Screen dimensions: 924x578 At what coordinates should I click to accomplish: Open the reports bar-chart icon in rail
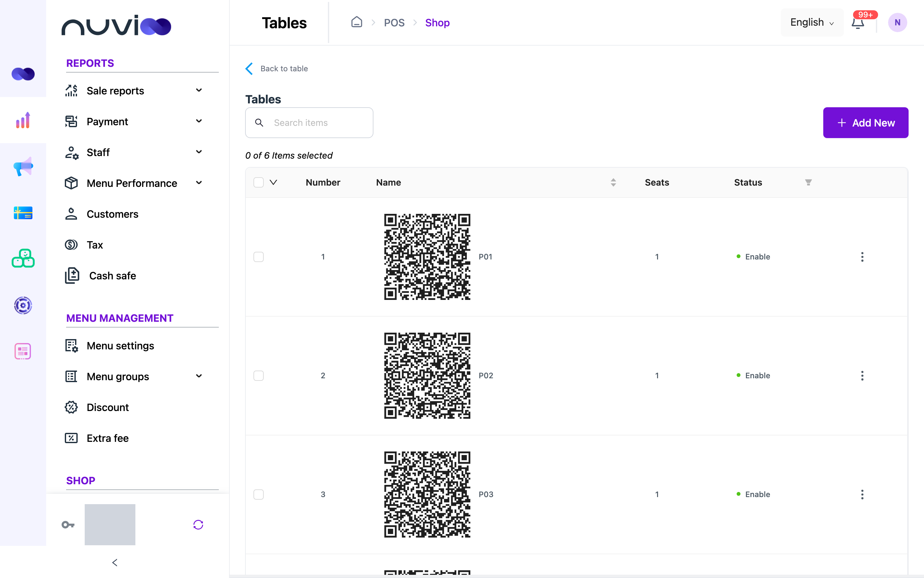coord(23,120)
